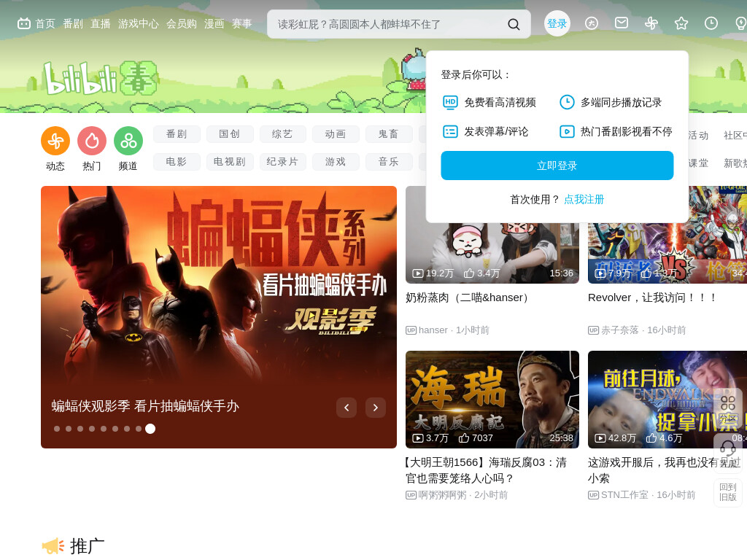Click the 登录 avatar button
This screenshot has height=560, width=747.
[557, 23]
